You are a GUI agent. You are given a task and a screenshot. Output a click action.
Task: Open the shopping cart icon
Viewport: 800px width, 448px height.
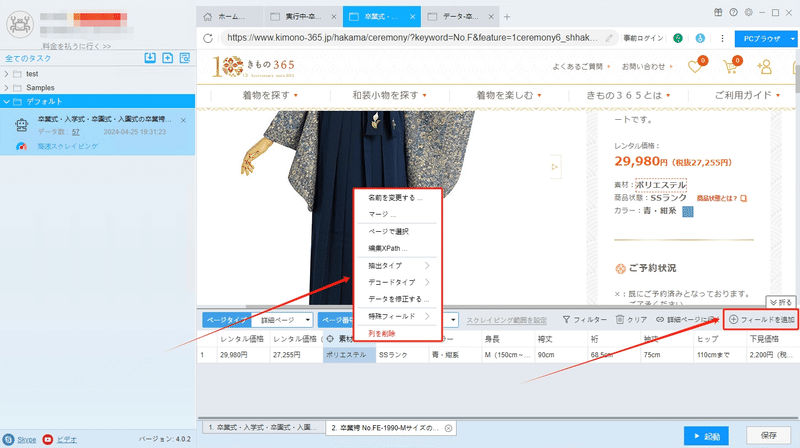click(731, 66)
